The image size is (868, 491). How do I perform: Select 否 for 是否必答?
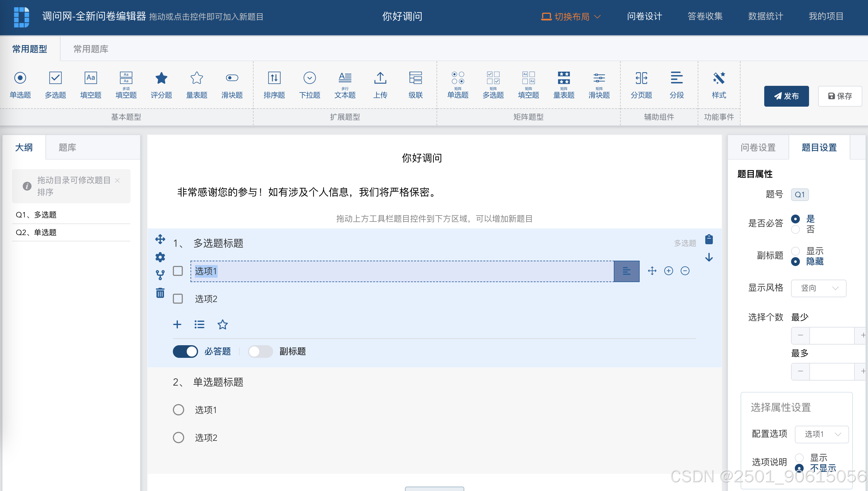795,230
